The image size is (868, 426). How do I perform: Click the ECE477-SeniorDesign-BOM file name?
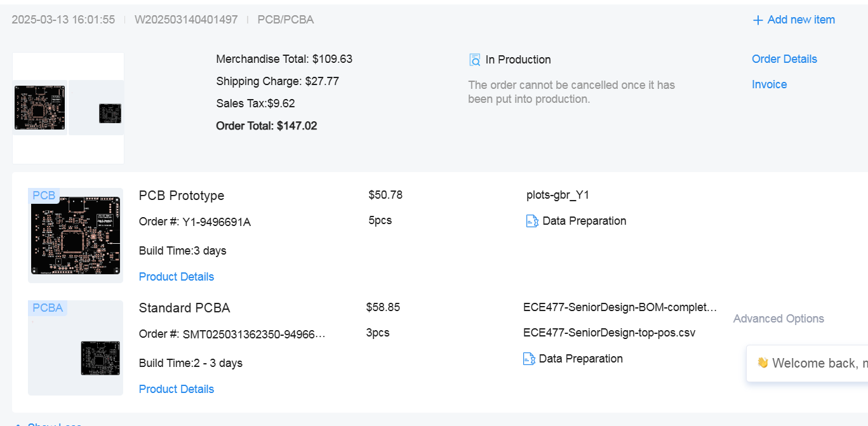pos(620,307)
